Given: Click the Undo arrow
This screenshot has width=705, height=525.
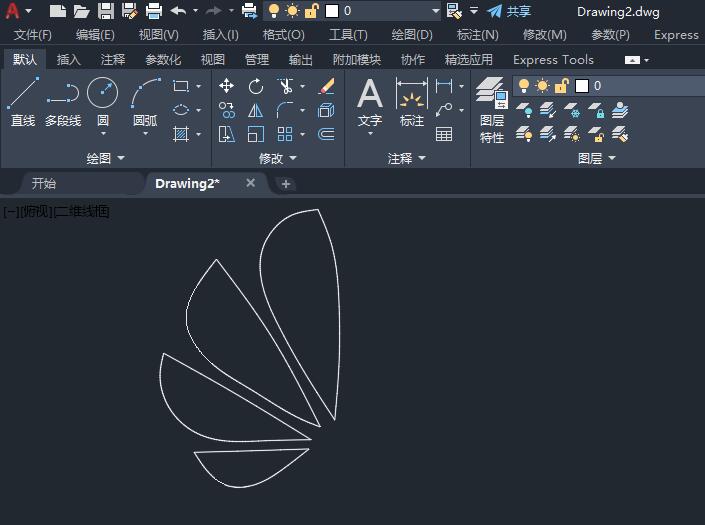Looking at the screenshot, I should tap(178, 11).
